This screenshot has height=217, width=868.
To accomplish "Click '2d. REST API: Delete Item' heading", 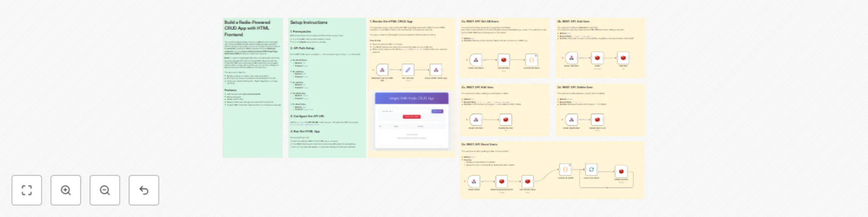I will point(575,87).
